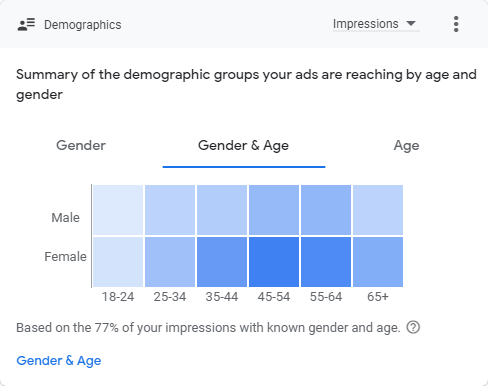
Task: Select the Female 65+ heatmap cell
Action: (378, 262)
